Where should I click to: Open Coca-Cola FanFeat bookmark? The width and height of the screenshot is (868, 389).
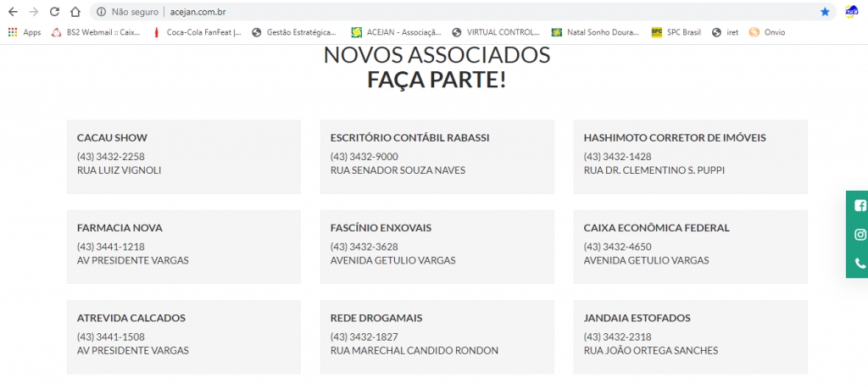pos(197,33)
